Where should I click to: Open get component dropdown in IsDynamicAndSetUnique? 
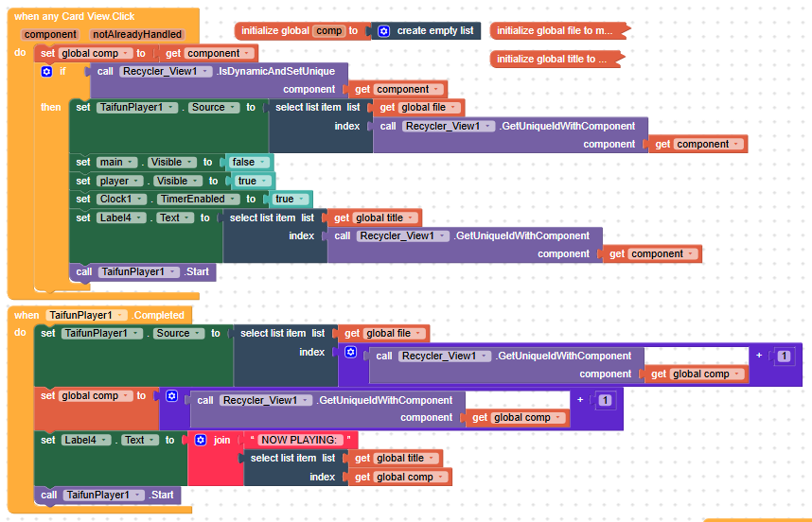pos(410,90)
